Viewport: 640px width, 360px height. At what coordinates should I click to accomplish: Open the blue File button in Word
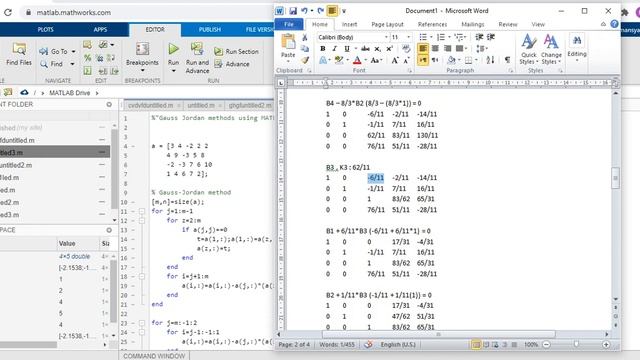(x=289, y=24)
